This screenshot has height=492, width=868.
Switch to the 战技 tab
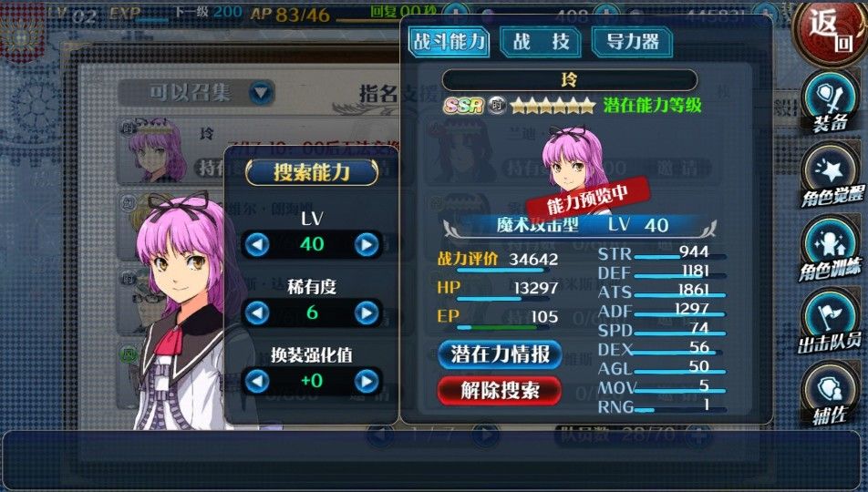pyautogui.click(x=541, y=42)
